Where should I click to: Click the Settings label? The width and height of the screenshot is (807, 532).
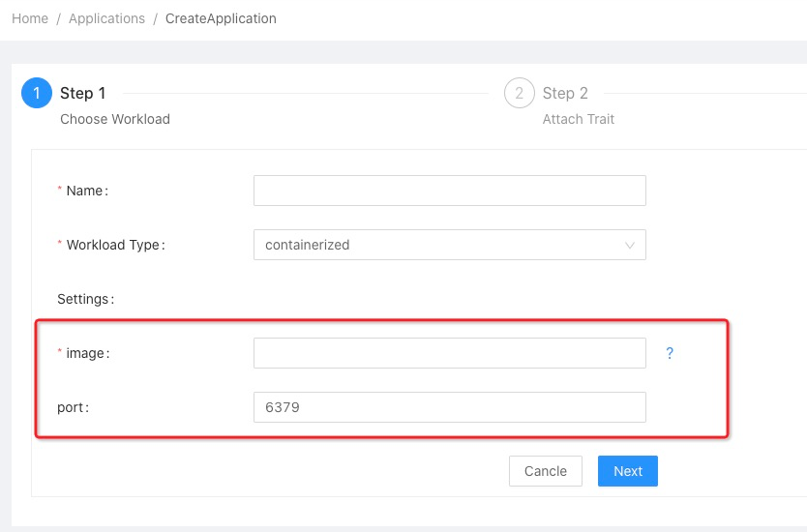coord(85,299)
